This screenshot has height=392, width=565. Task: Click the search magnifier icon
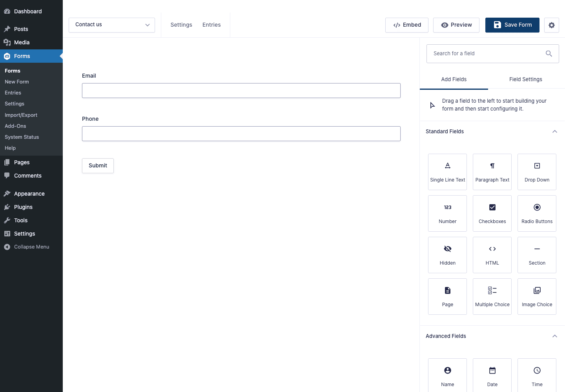[x=549, y=54]
